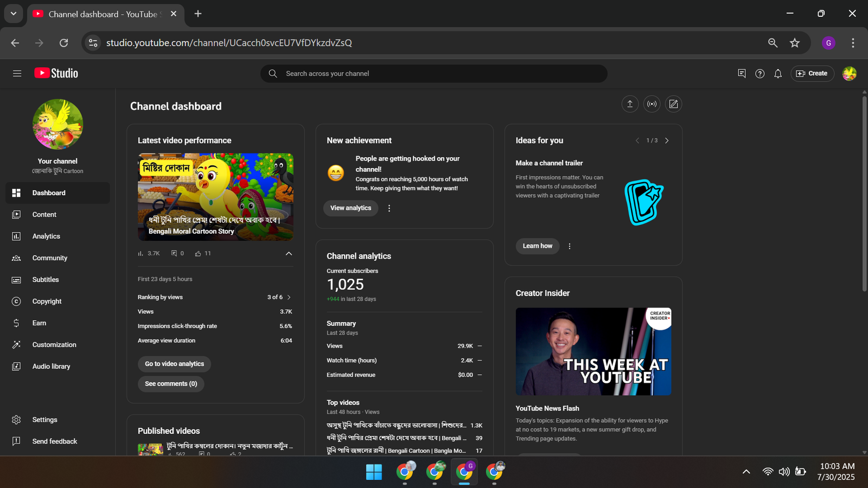This screenshot has width=868, height=488.
Task: Open the account avatar menu
Action: point(850,73)
